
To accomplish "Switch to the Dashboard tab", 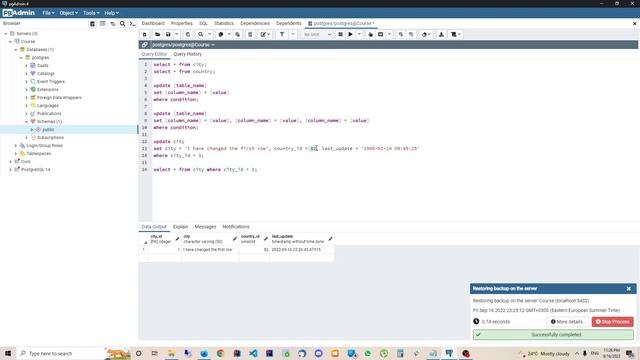I will tap(153, 23).
